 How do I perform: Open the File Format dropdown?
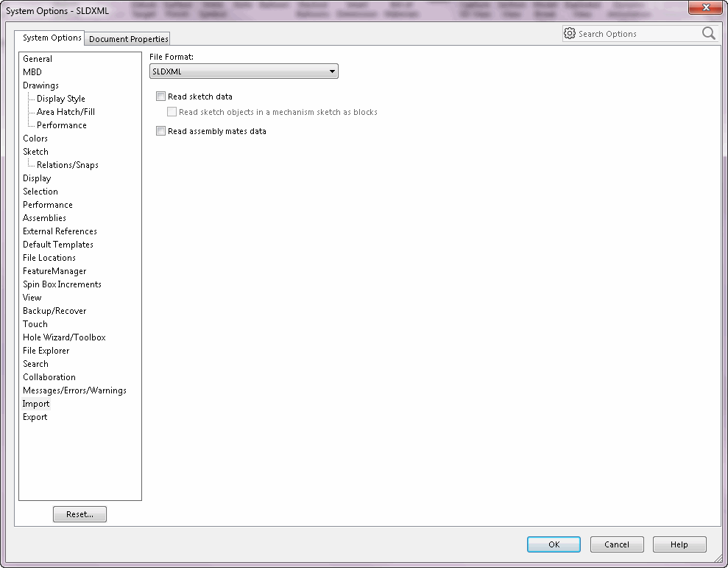tap(244, 71)
